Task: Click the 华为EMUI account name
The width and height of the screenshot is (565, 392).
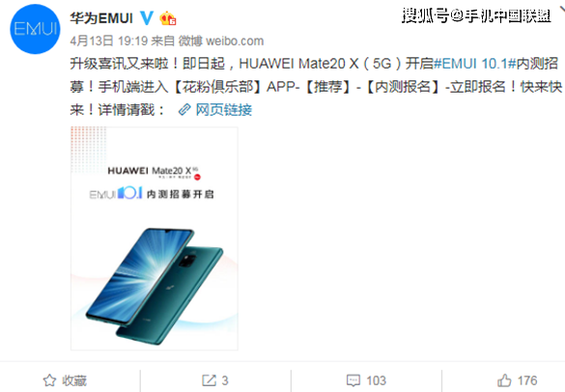Action: coord(101,18)
